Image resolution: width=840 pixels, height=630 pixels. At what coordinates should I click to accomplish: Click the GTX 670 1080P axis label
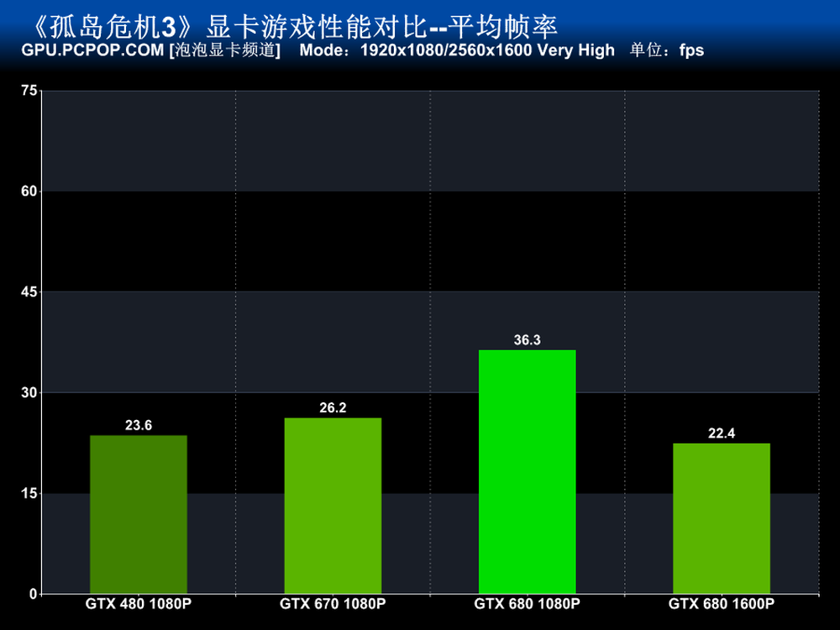point(333,604)
